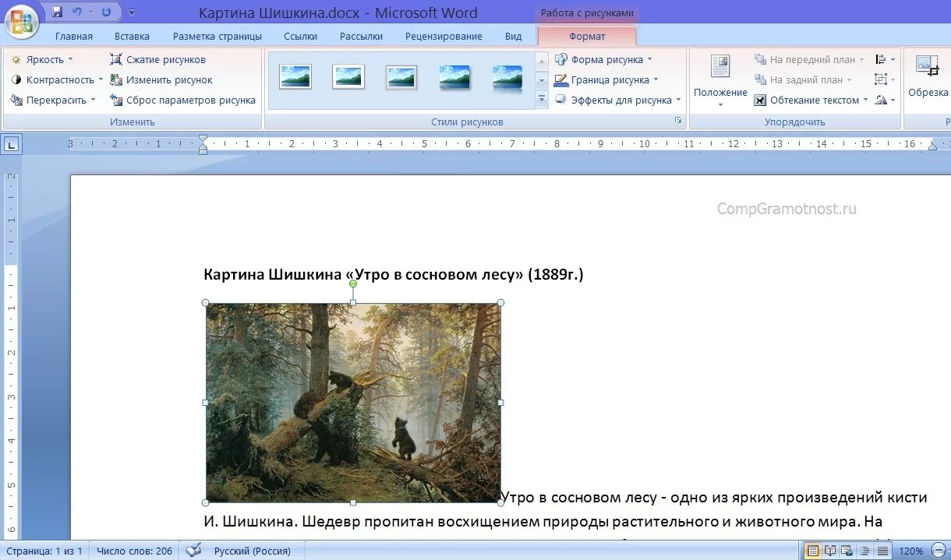Customize the Quick Access Toolbar

click(132, 12)
